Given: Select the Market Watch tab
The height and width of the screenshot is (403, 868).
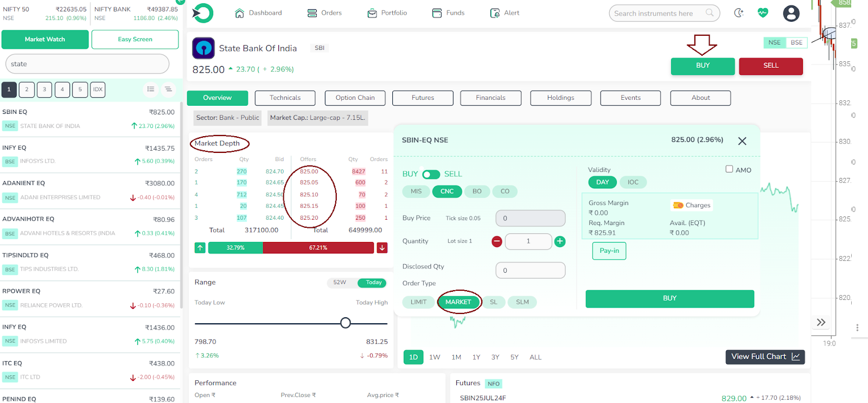Looking at the screenshot, I should coord(45,40).
